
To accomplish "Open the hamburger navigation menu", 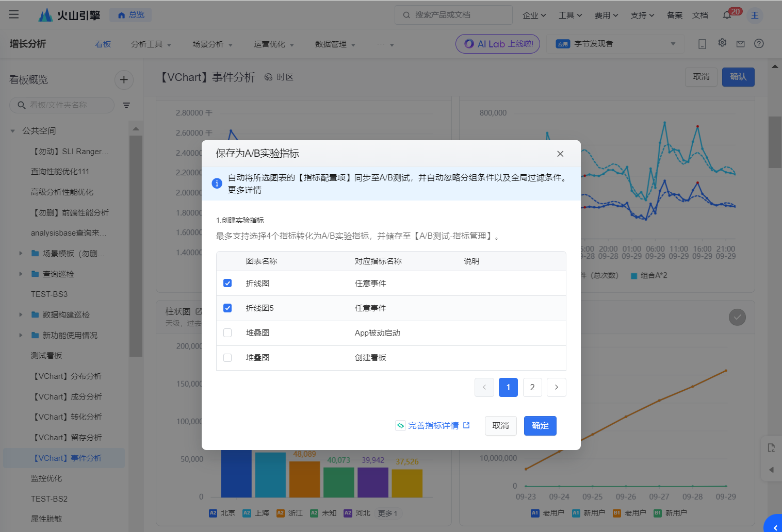I will point(14,14).
